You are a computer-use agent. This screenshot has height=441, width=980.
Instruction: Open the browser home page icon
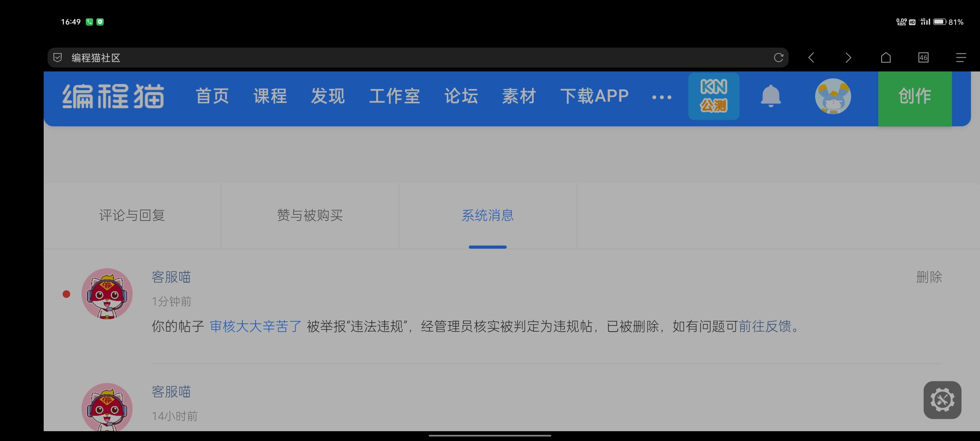pos(886,58)
